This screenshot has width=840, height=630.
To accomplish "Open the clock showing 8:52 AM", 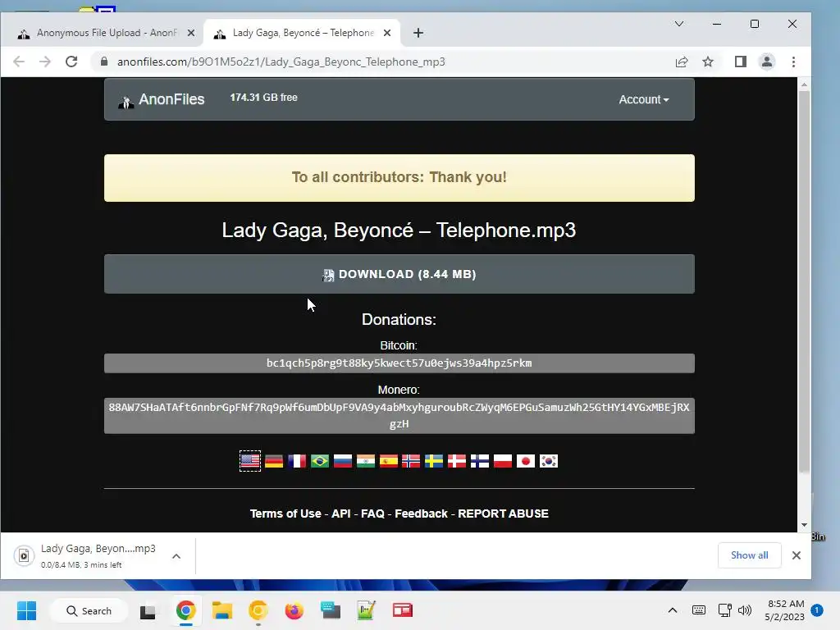I will (784, 610).
